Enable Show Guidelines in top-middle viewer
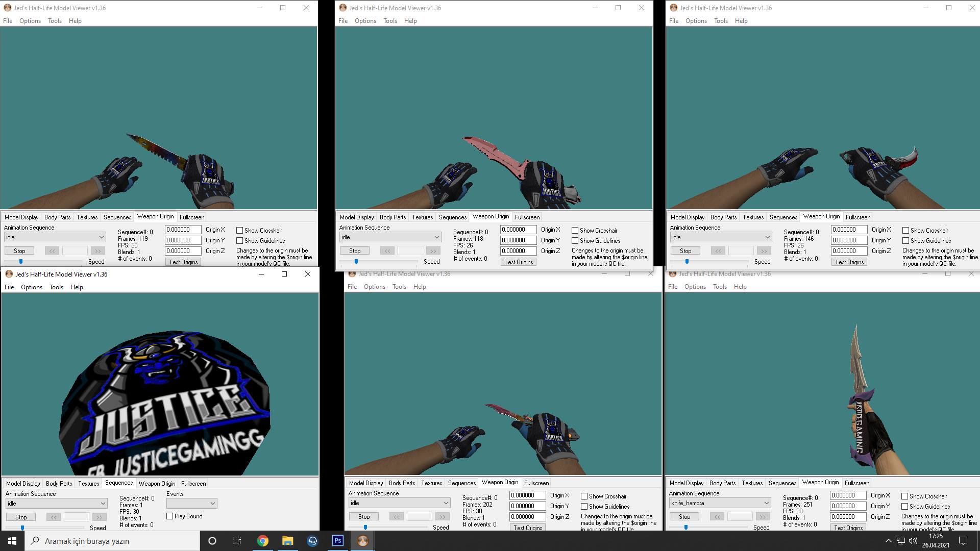Viewport: 980px width, 551px height. pyautogui.click(x=575, y=241)
